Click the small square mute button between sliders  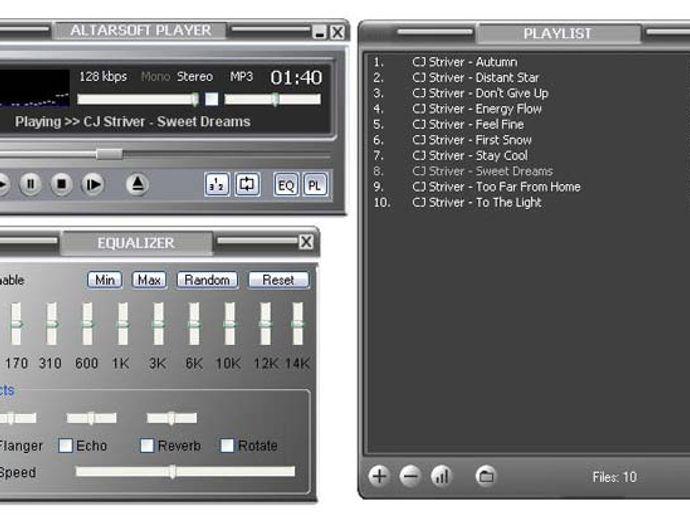click(x=212, y=99)
